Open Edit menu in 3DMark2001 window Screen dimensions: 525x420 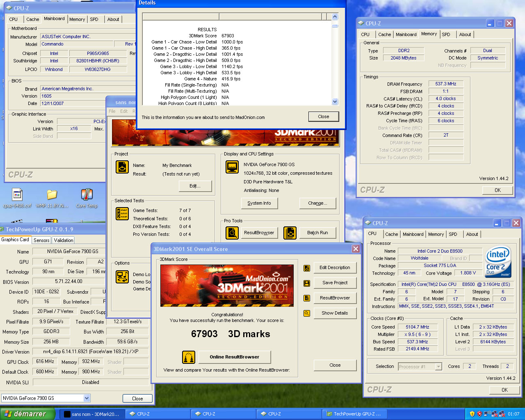pos(124,111)
